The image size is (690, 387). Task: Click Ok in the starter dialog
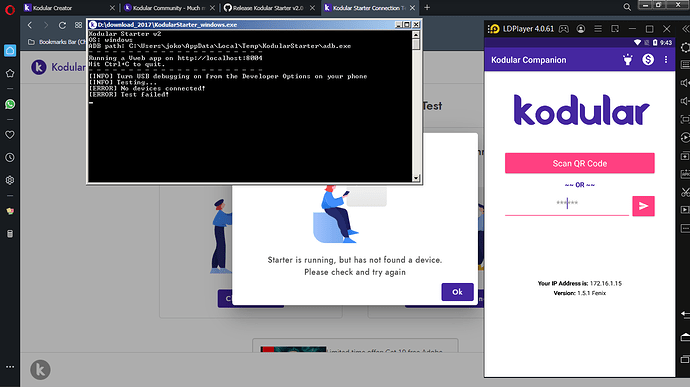click(x=457, y=292)
